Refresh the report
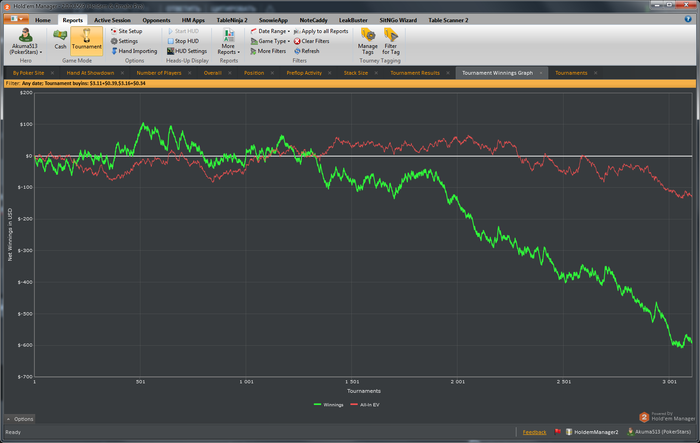 (x=306, y=51)
